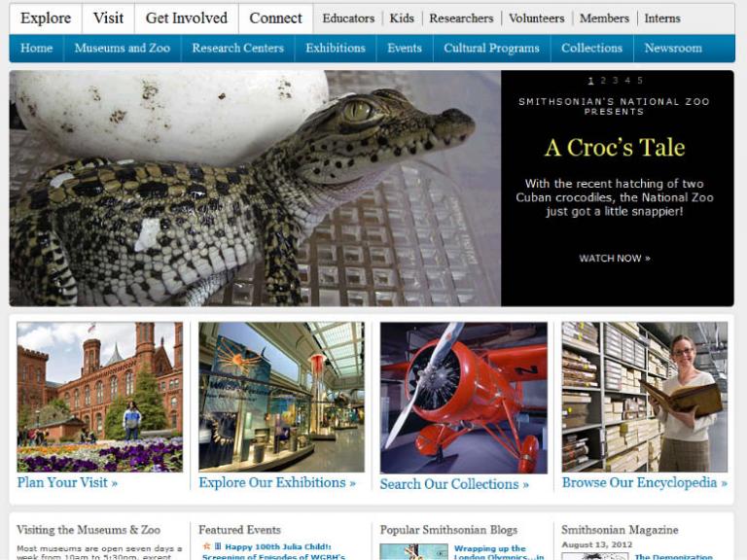Screen dimensions: 747x560
Task: Select slide 1 in the carousel pager
Action: coord(590,81)
